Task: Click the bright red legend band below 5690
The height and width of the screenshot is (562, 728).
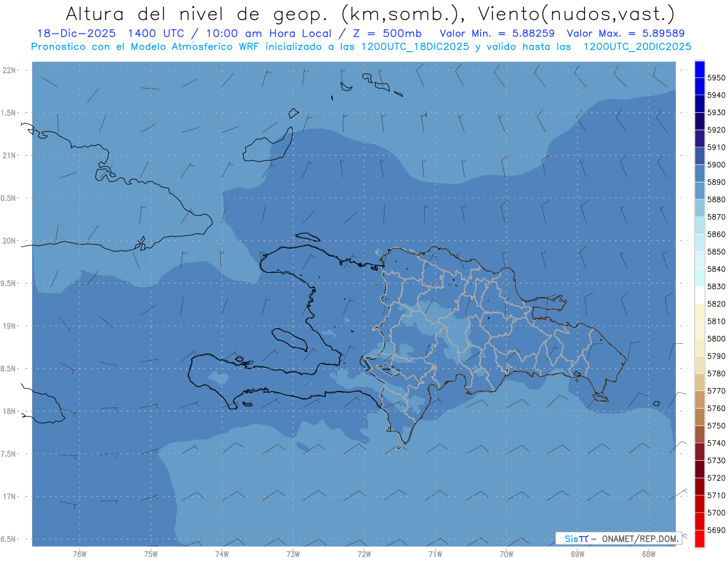Action: (699, 538)
